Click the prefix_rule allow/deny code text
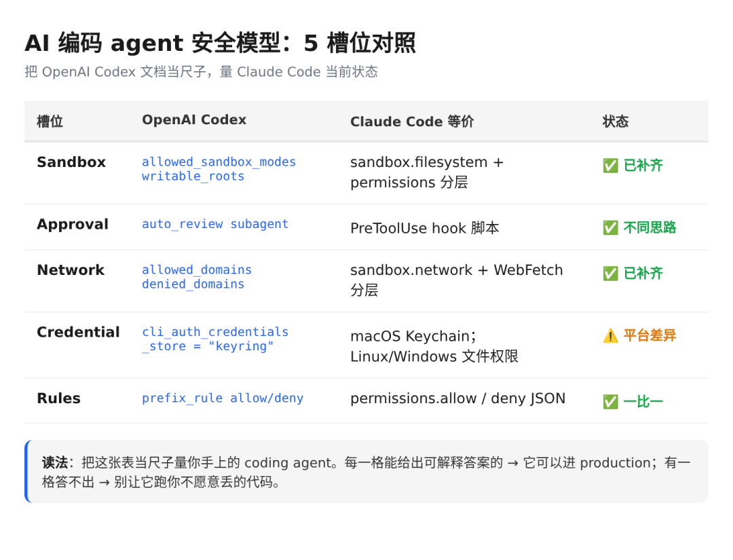Viewport: 733px width, 560px height. (x=223, y=398)
